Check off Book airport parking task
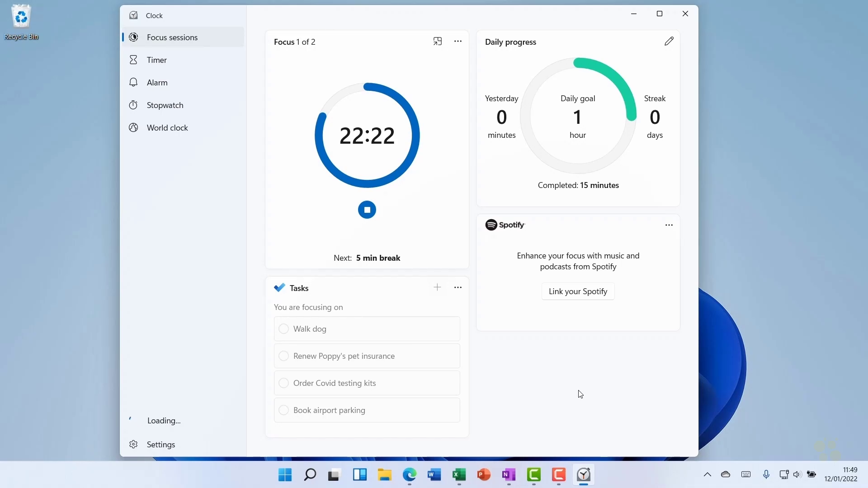868x488 pixels. (283, 410)
